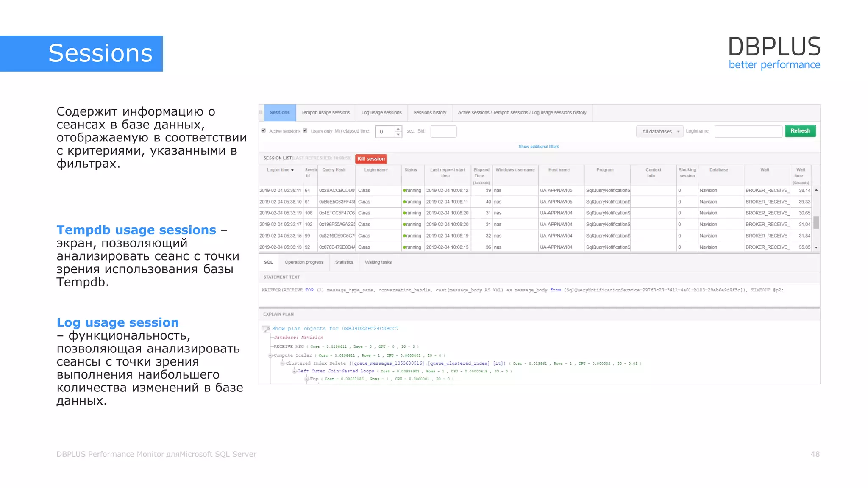Image resolution: width=868 pixels, height=488 pixels.
Task: Switch to the Tempdb usage sessions tab
Action: click(x=325, y=113)
